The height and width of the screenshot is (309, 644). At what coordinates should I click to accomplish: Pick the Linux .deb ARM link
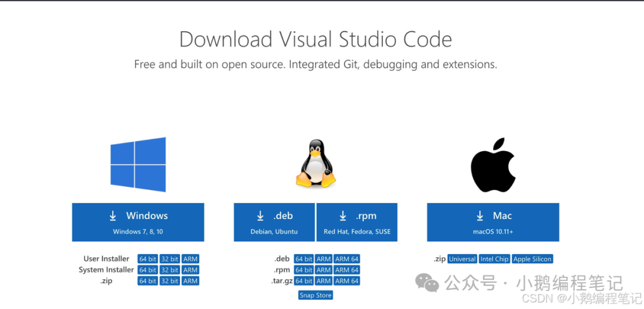(324, 259)
